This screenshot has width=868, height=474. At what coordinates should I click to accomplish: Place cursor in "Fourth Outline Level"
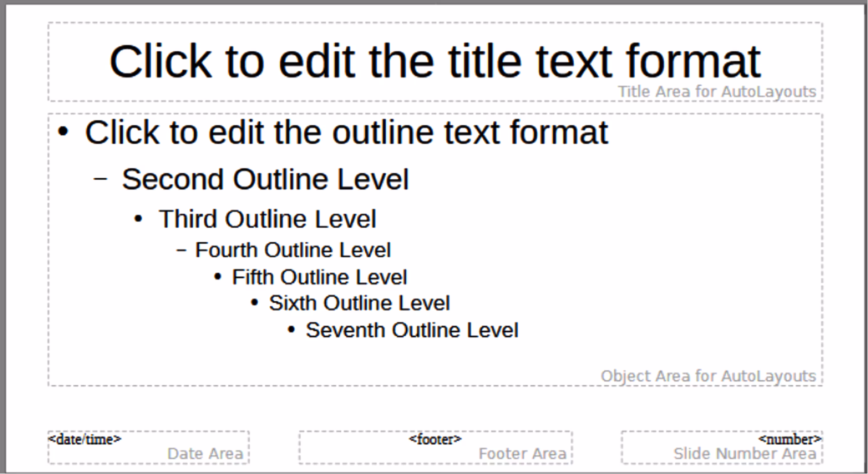293,250
